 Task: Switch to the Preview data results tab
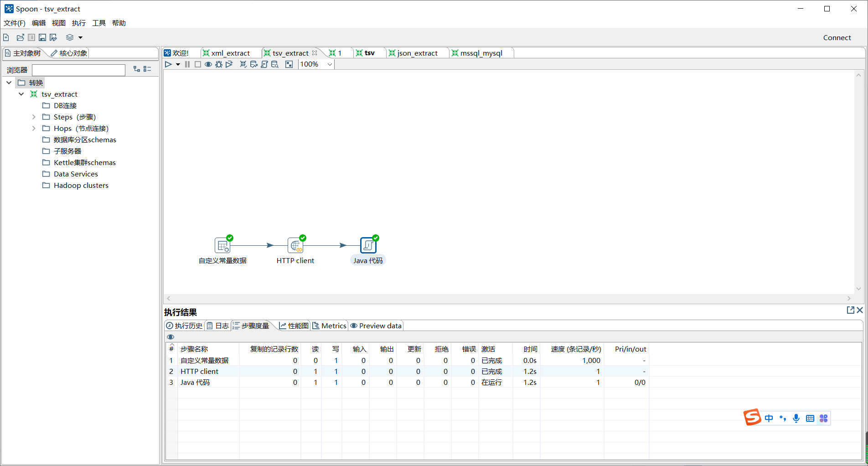(x=376, y=326)
